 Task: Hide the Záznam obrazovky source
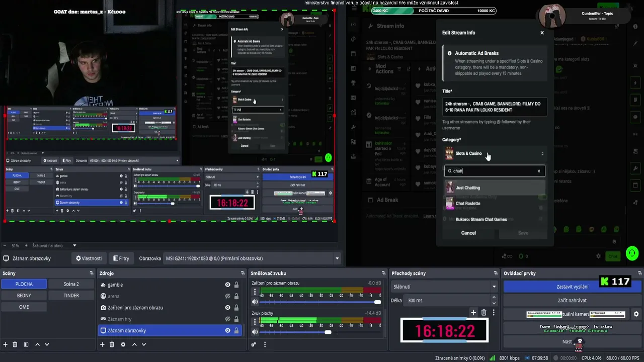point(228,330)
